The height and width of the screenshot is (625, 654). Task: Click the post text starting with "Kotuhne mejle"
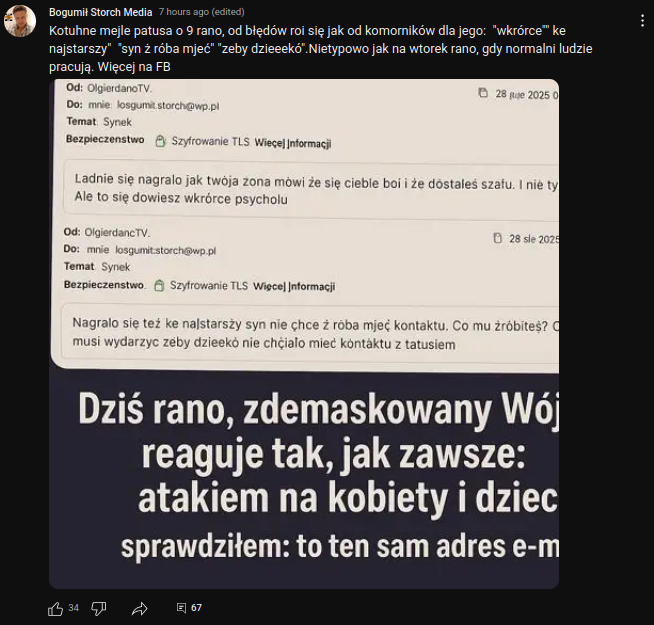[320, 49]
